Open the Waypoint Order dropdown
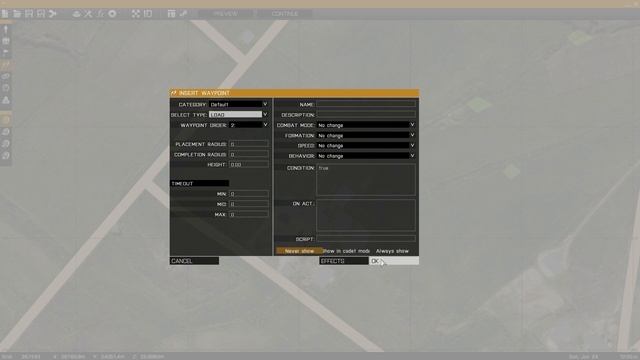 [249, 125]
